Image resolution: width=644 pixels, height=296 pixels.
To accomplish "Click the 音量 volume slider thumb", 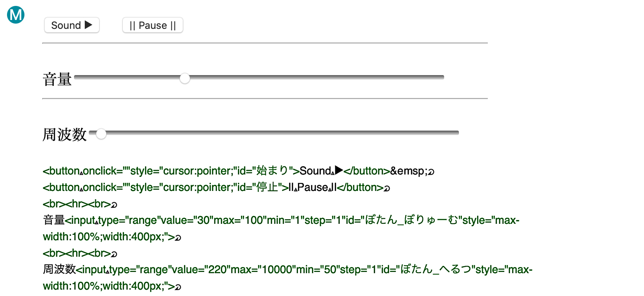I will point(185,78).
